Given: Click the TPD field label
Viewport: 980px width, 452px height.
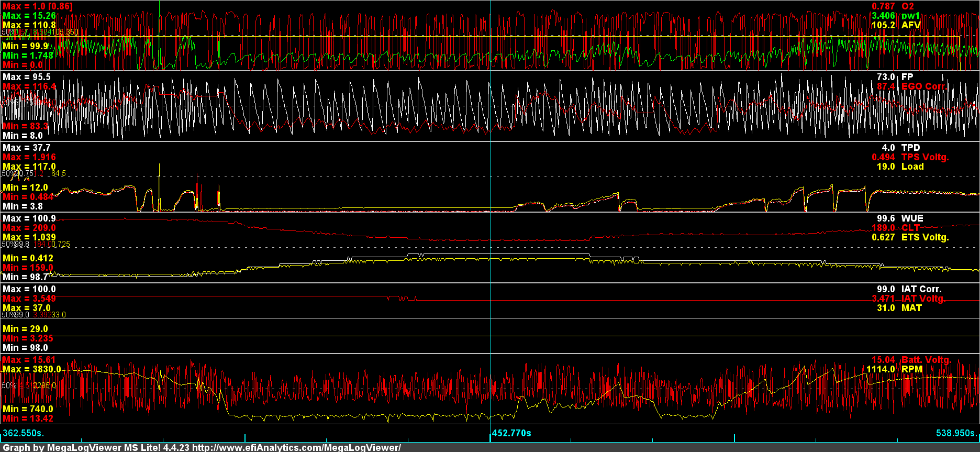Looking at the screenshot, I should [x=910, y=148].
